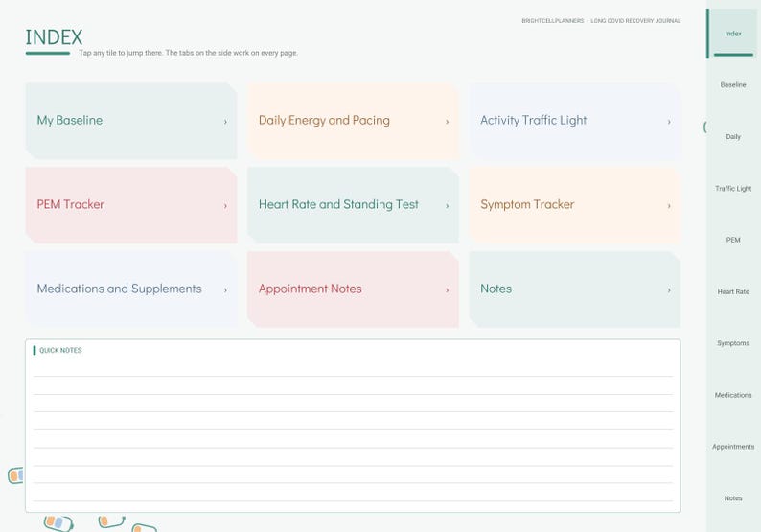
Task: Select the Index side tab
Action: 733,34
